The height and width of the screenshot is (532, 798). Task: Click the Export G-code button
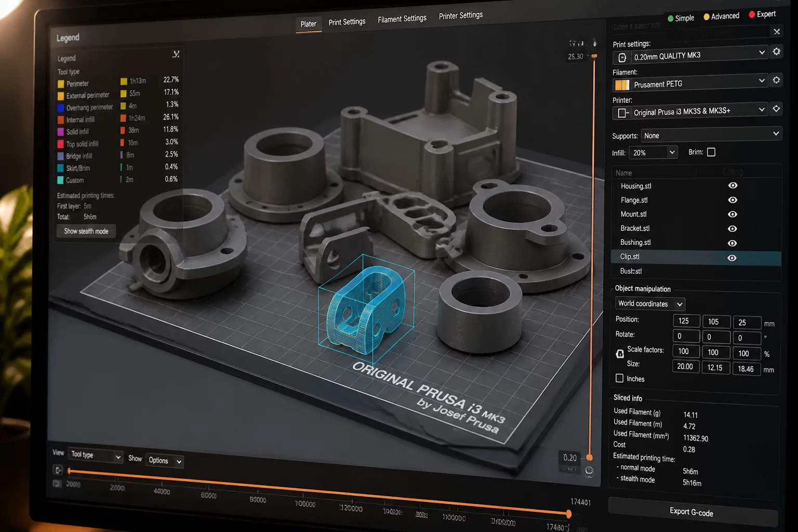click(692, 512)
